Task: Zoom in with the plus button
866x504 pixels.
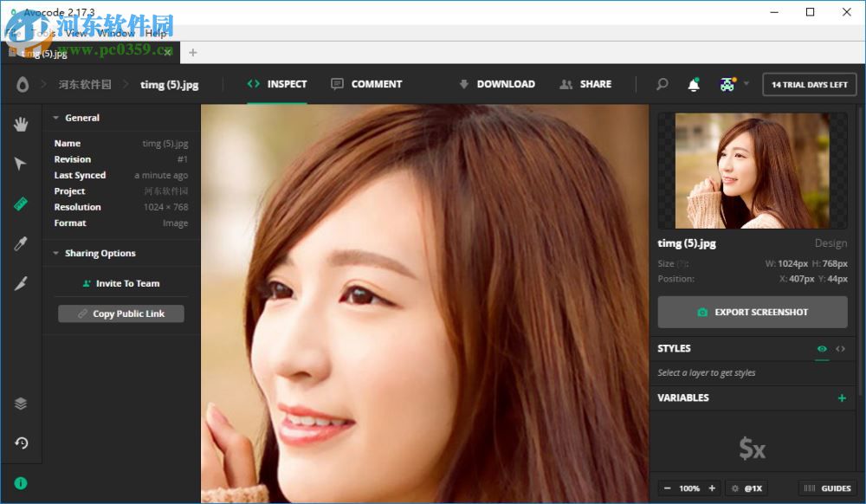Action: 712,488
